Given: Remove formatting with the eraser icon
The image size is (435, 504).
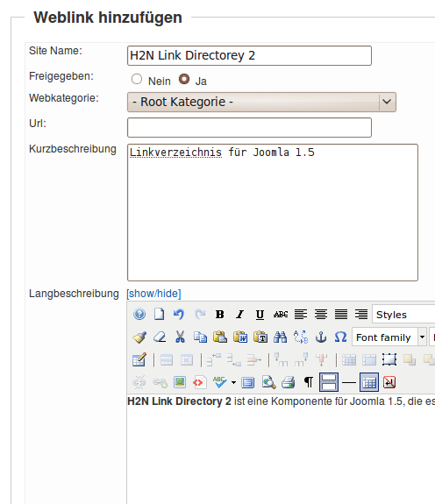Looking at the screenshot, I should pyautogui.click(x=160, y=337).
